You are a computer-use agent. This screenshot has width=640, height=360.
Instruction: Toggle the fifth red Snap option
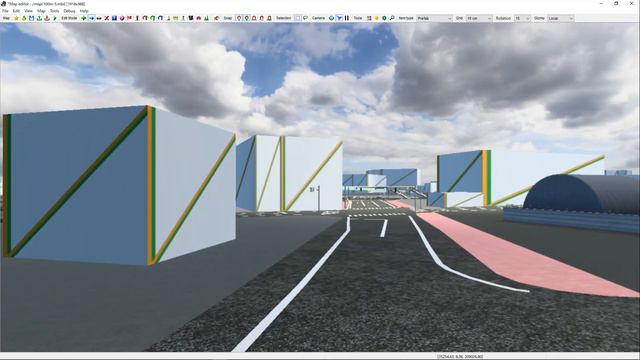pos(269,18)
